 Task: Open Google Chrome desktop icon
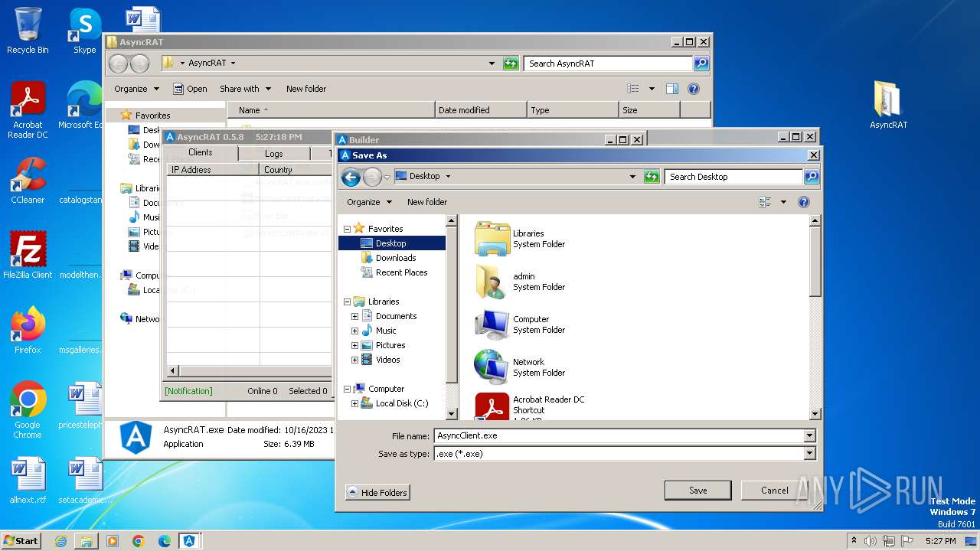pos(28,410)
